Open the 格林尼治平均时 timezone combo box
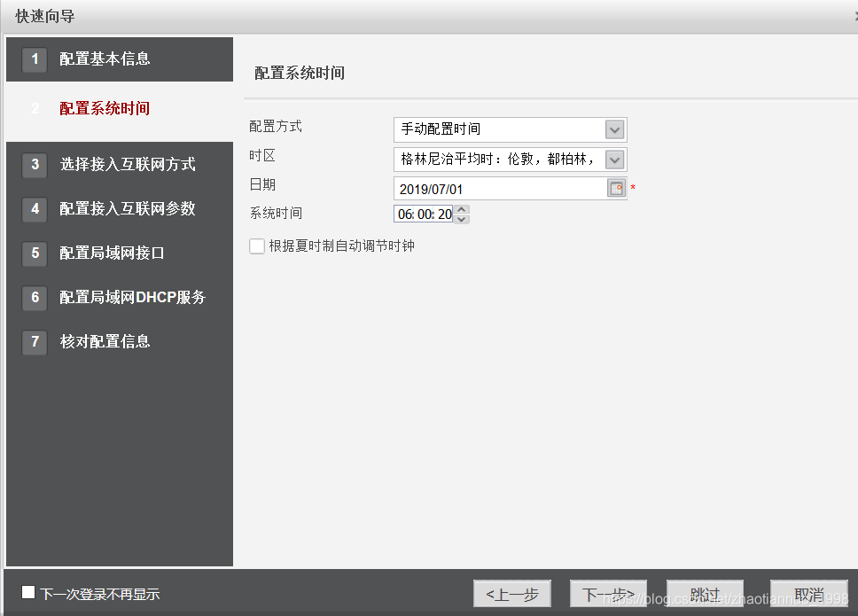 point(510,160)
